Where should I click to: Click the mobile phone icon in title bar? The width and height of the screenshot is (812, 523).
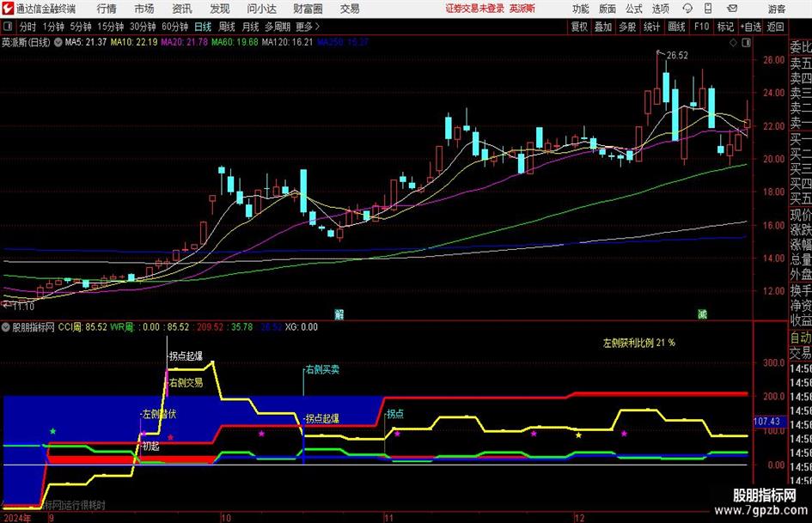[x=708, y=9]
